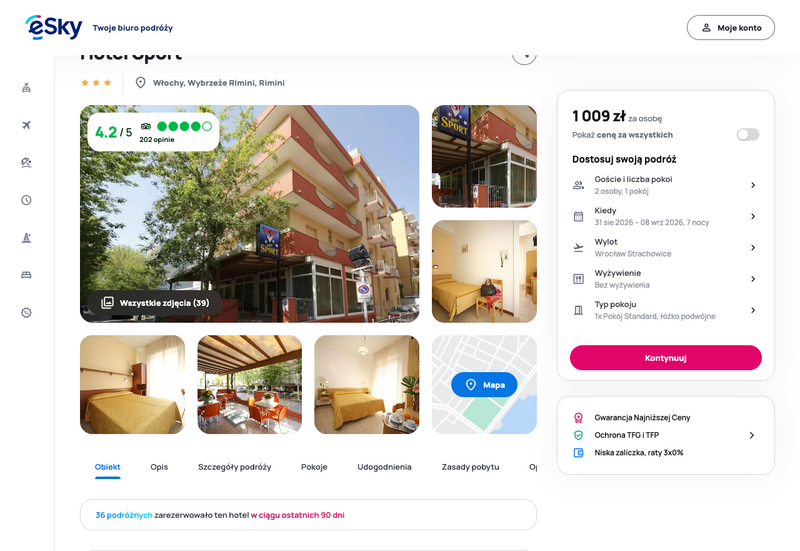Open the flight plus hotel sidebar icon
The image size is (800, 551).
coord(27,88)
